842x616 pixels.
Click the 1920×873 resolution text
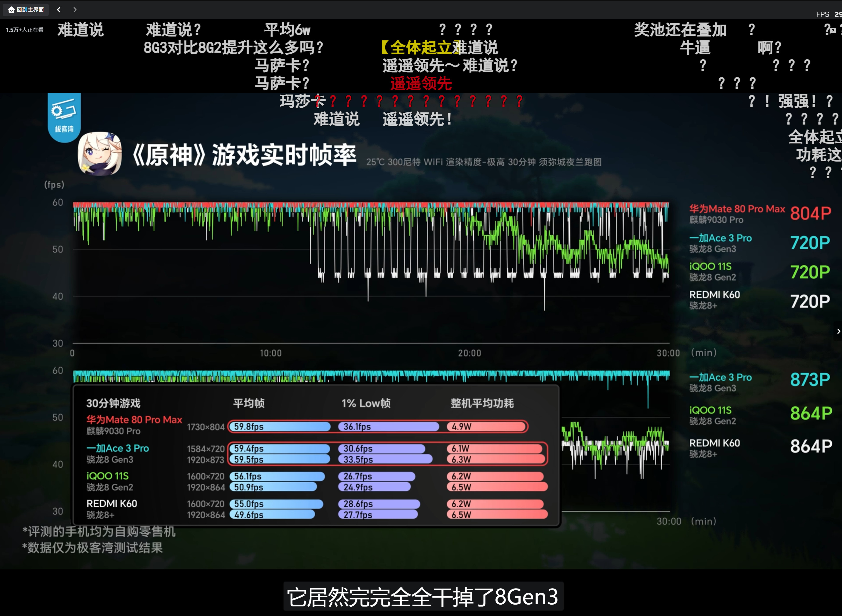(206, 460)
